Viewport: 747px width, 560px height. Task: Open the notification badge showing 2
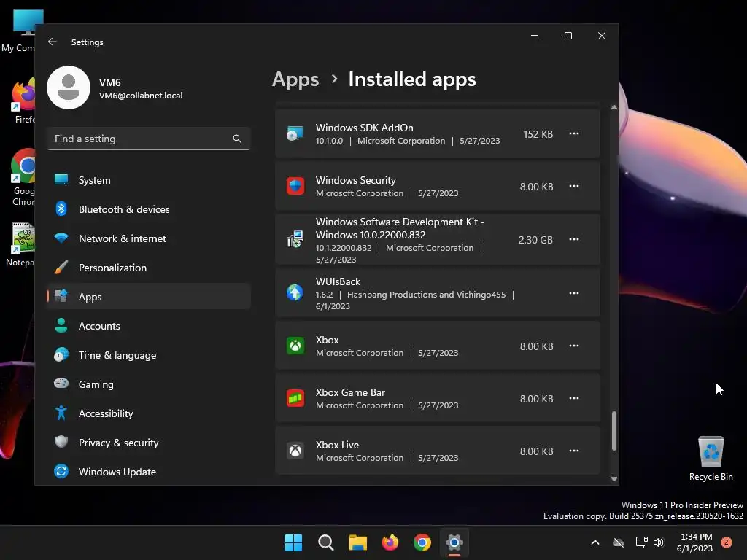(x=727, y=542)
